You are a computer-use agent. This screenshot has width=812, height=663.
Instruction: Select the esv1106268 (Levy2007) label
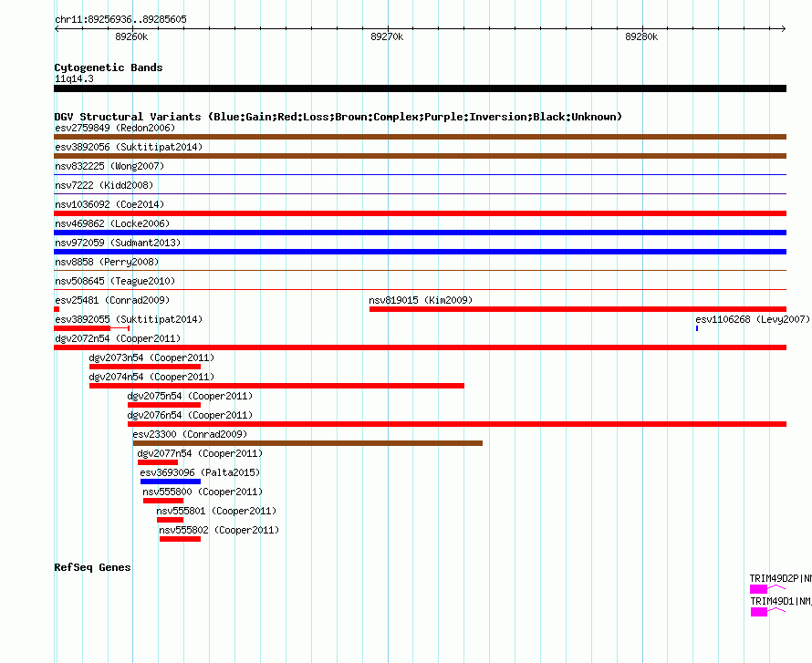coord(753,319)
